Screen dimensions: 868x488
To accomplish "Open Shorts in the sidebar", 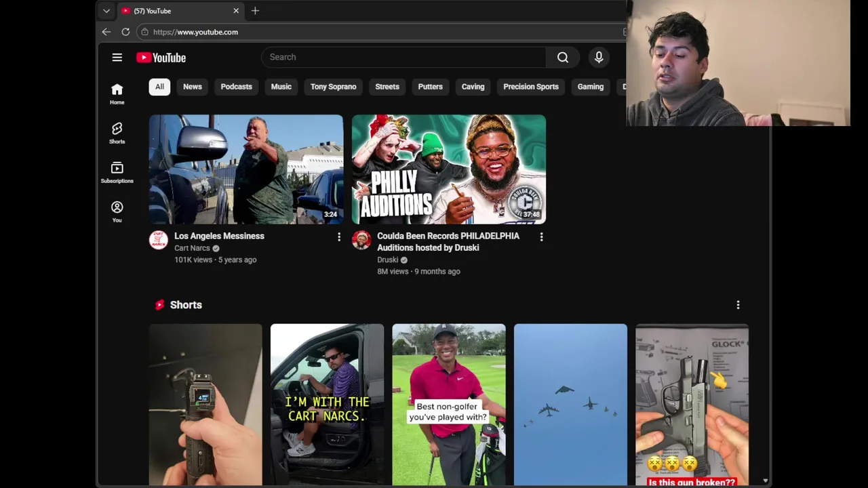I will [x=117, y=133].
